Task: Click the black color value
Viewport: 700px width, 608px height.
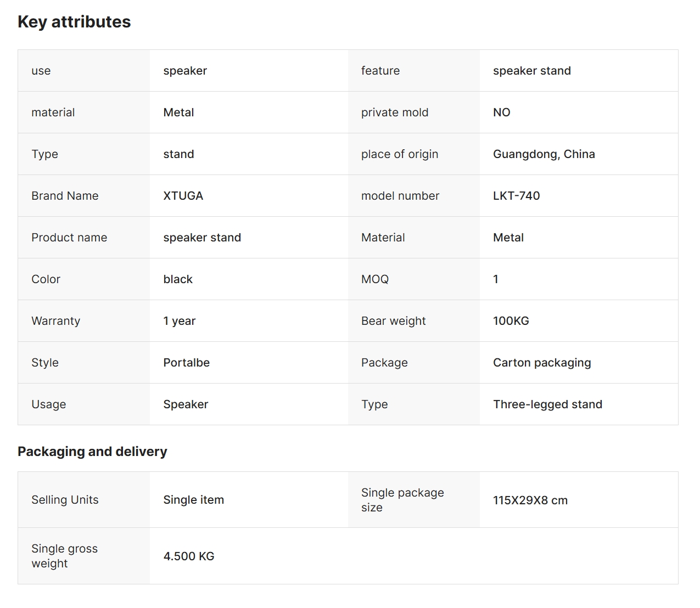Action: pyautogui.click(x=178, y=279)
